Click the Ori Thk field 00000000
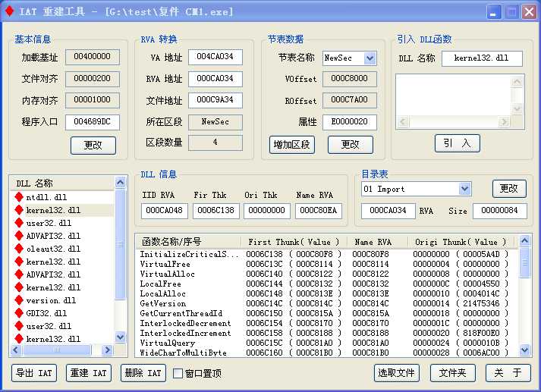 click(x=266, y=211)
